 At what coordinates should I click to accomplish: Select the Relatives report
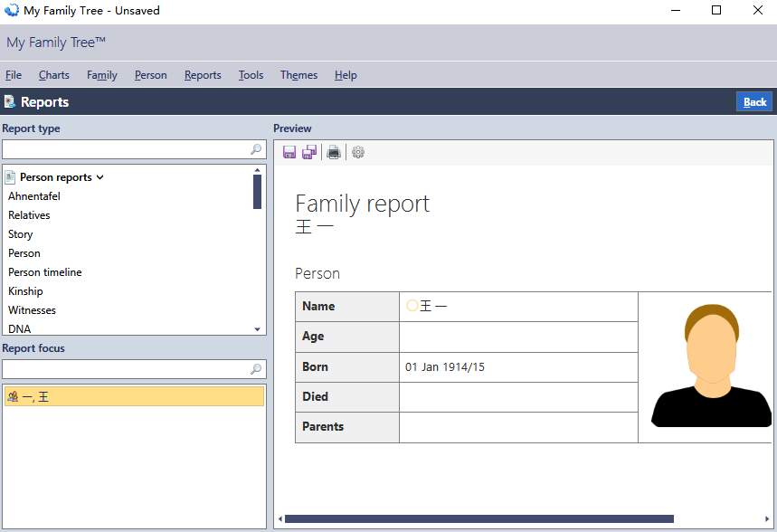pyautogui.click(x=29, y=215)
